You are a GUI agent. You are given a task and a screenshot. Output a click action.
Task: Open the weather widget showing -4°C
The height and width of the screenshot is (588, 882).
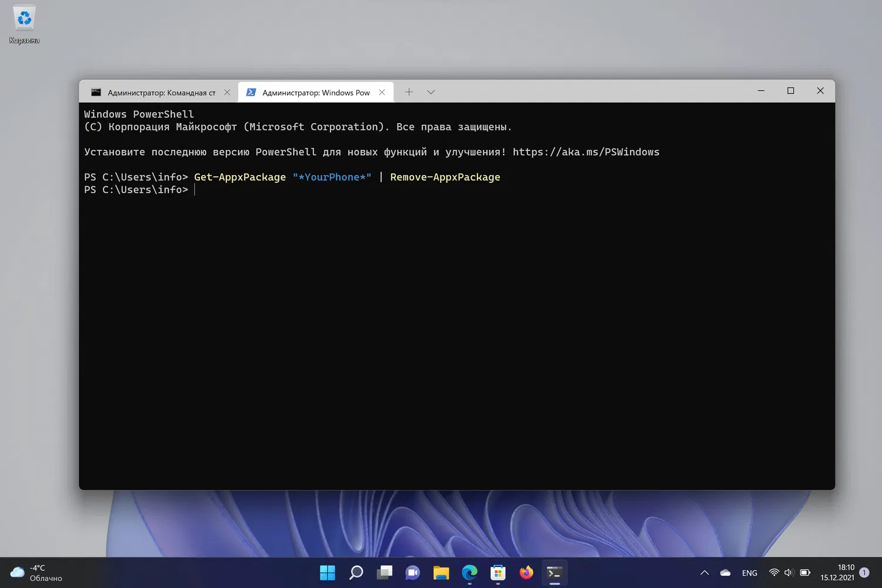tap(36, 573)
